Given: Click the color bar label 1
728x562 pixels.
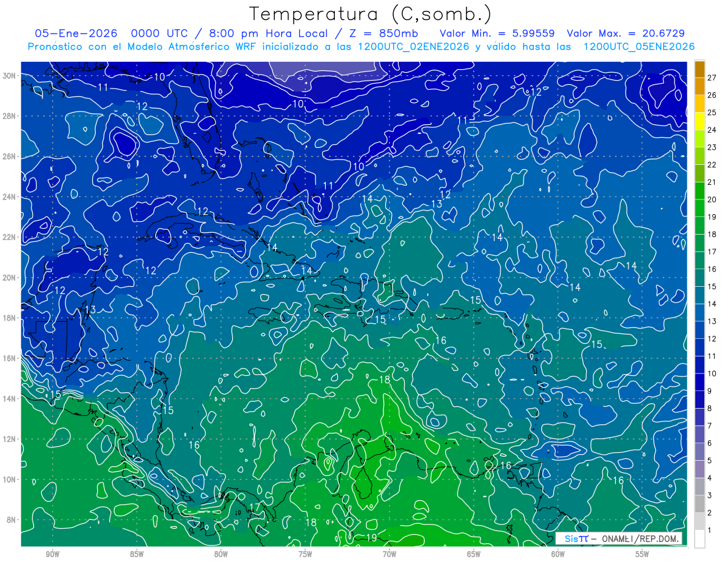Looking at the screenshot, I should [710, 530].
